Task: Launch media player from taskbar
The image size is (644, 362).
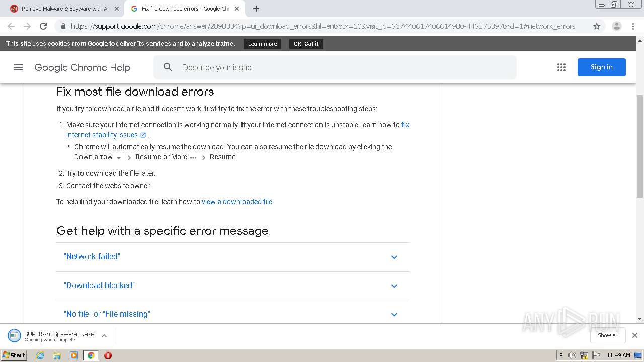Action: tap(74, 355)
